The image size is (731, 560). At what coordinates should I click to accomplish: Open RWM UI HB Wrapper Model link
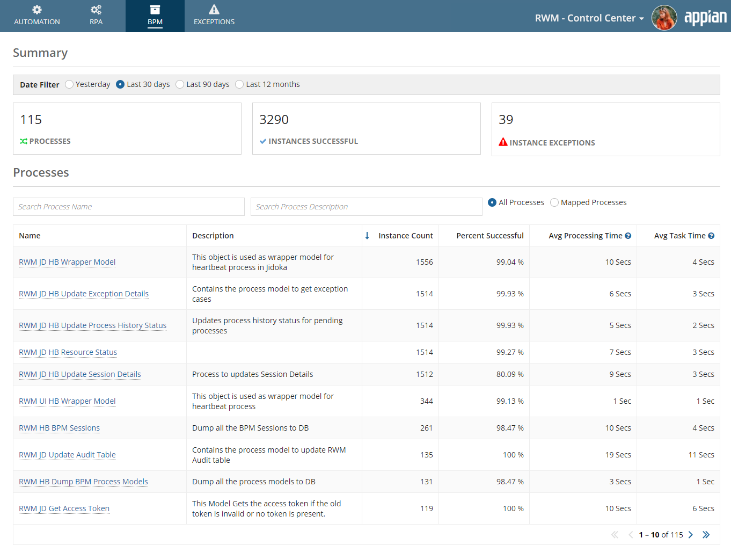[67, 401]
